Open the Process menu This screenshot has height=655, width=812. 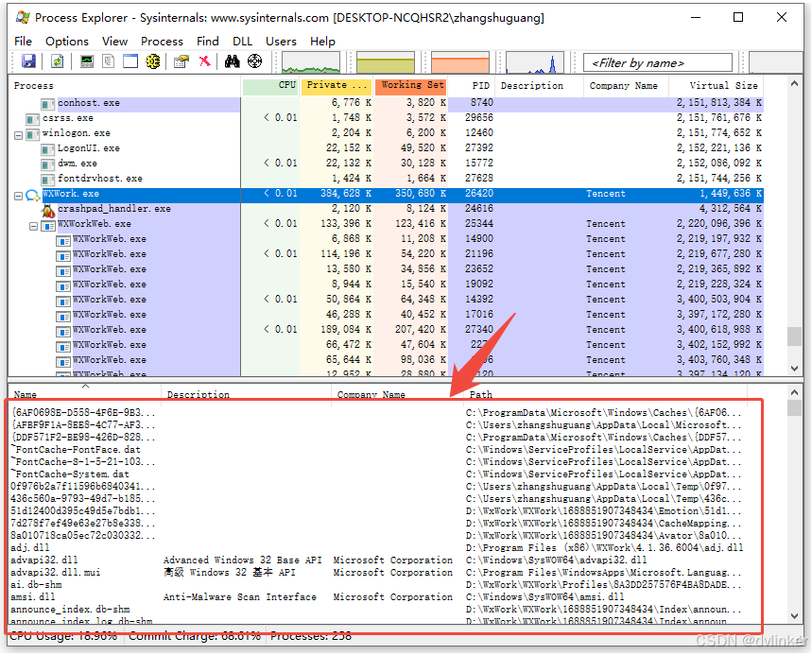(162, 41)
